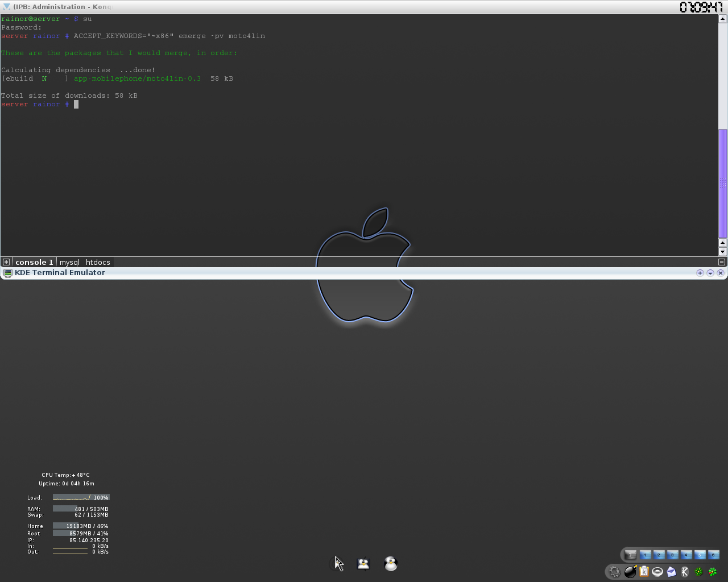The width and height of the screenshot is (728, 582).
Task: Open the gear settings tray icon
Action: pyautogui.click(x=615, y=572)
